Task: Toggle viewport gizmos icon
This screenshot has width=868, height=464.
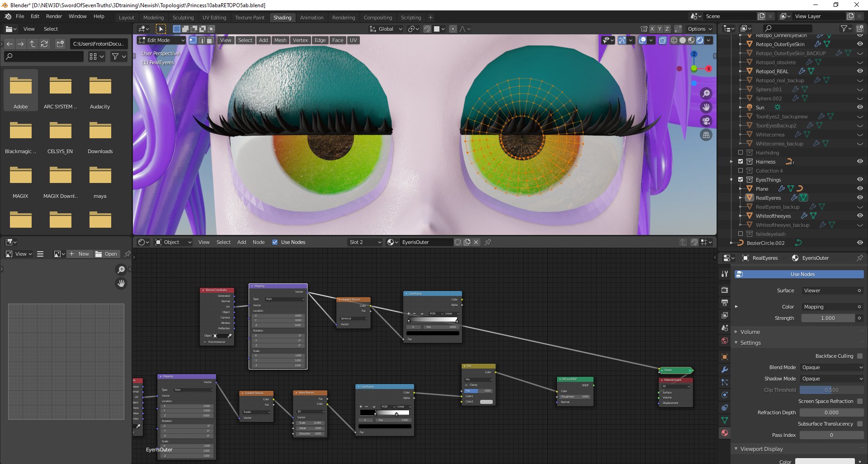Action: pos(623,40)
